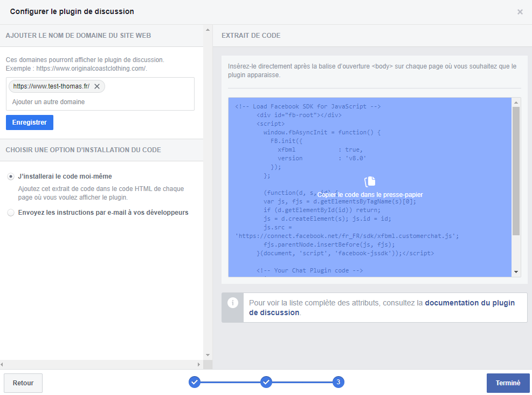Select step 3 indicator circle
Screen dimensions: 532x395
[x=338, y=382]
